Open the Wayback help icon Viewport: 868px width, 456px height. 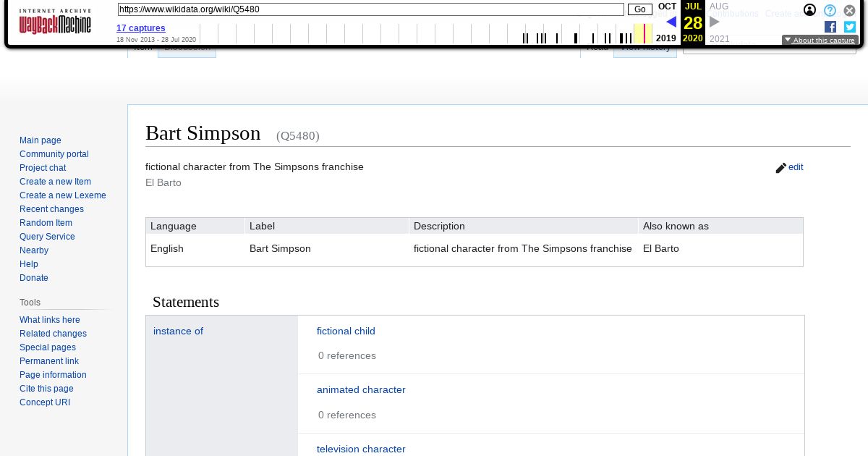pyautogui.click(x=830, y=10)
